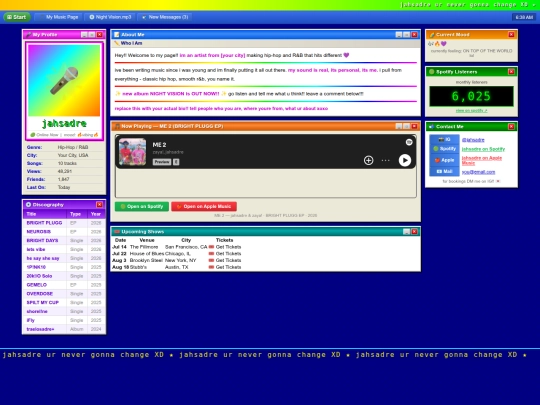540x405 pixels.
Task: Click the ME 2 album cover art
Action: pyautogui.click(x=133, y=152)
